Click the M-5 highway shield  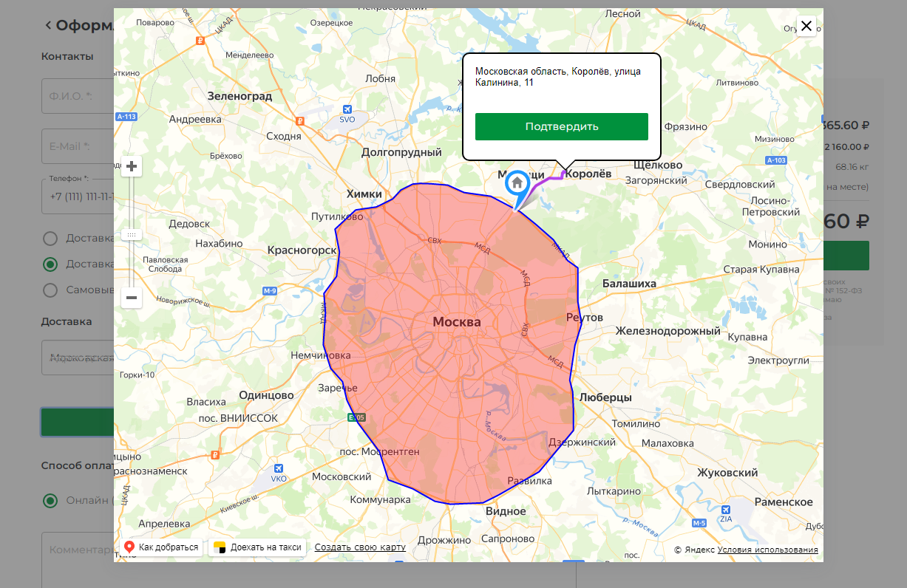pyautogui.click(x=699, y=523)
